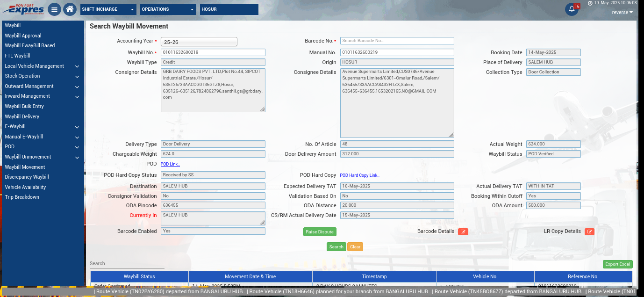Screen dimensions: 644x297
Task: Click the Barcode No. search field
Action: point(397,41)
